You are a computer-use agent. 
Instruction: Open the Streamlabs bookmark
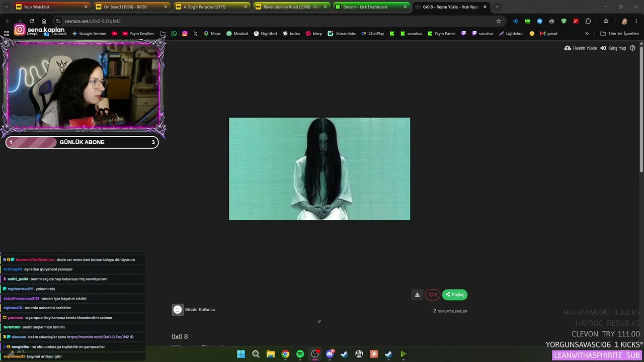(x=342, y=34)
